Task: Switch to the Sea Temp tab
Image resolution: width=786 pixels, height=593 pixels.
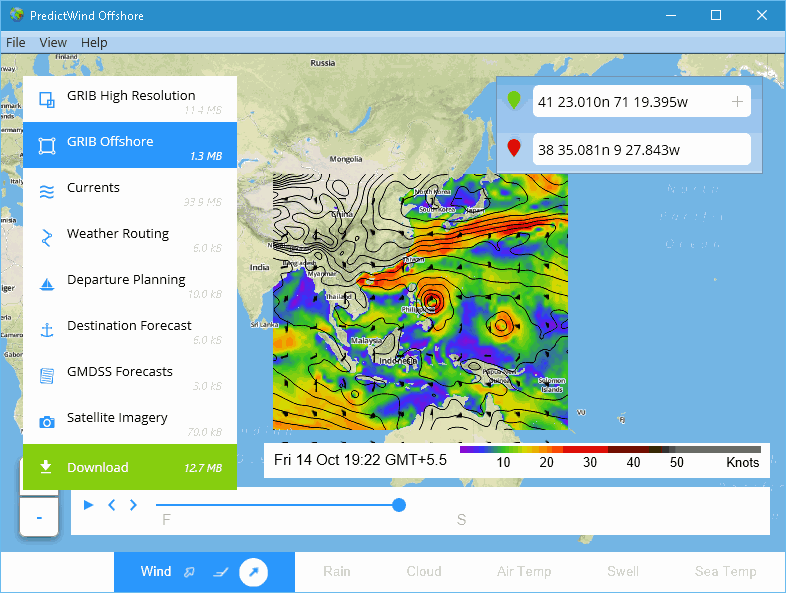Action: 725,571
